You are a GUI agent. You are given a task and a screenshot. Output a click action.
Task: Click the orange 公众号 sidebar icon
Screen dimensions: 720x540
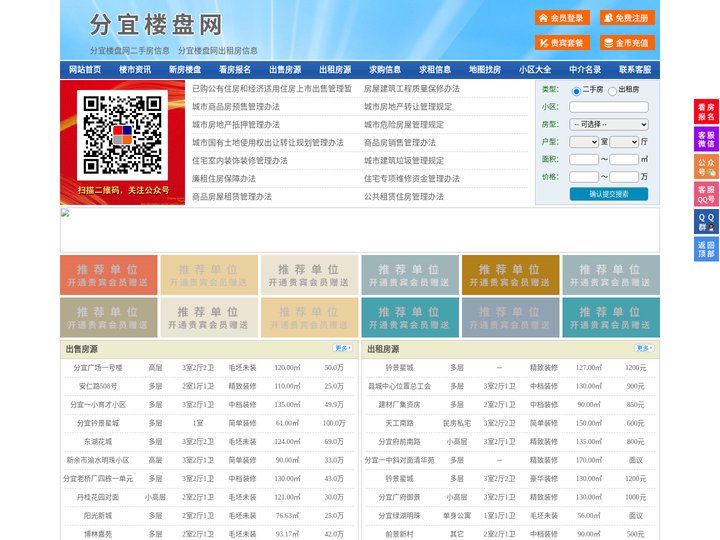click(x=706, y=167)
